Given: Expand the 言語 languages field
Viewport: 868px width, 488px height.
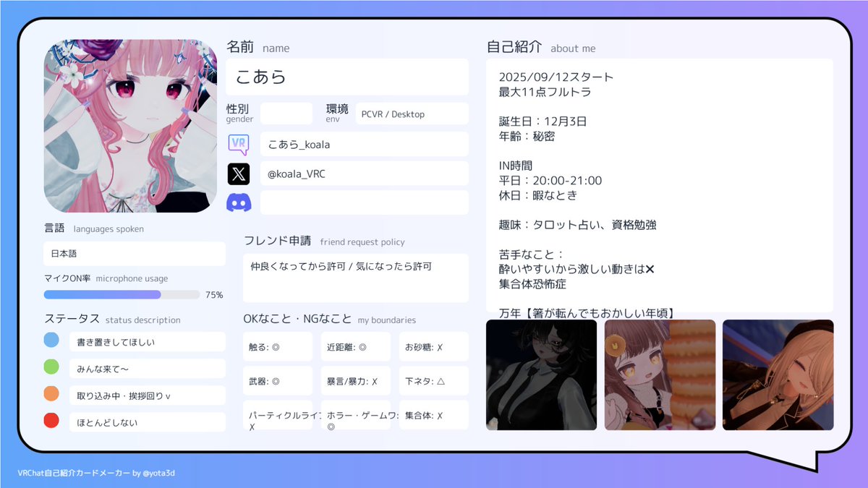Looking at the screenshot, I should point(134,254).
